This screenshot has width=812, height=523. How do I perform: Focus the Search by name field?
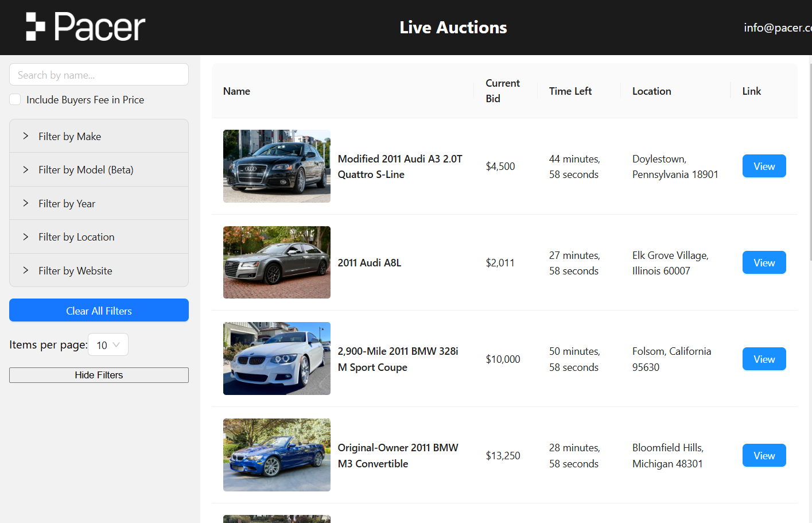click(x=99, y=75)
